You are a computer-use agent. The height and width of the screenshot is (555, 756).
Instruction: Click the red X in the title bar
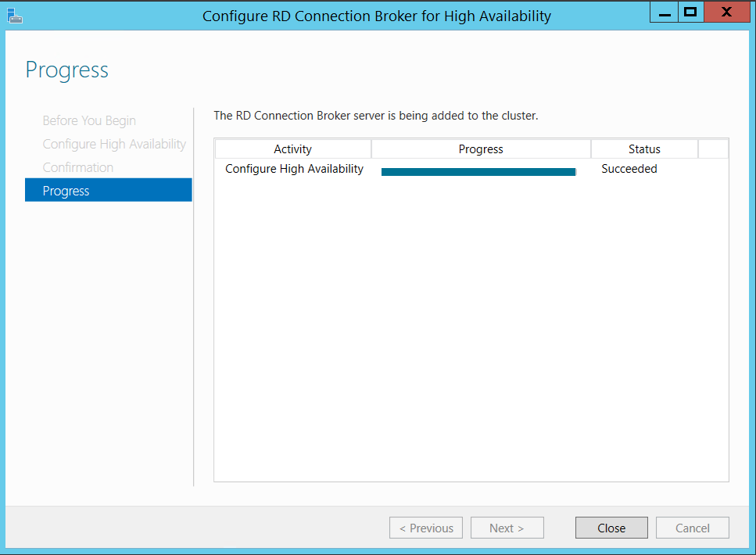tap(726, 13)
